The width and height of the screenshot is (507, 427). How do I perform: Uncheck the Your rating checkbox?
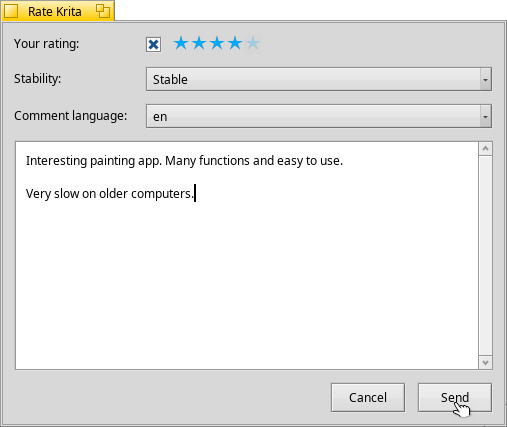point(153,44)
